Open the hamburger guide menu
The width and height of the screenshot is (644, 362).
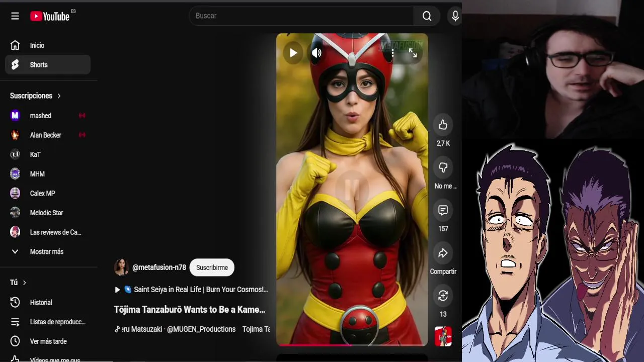point(15,16)
